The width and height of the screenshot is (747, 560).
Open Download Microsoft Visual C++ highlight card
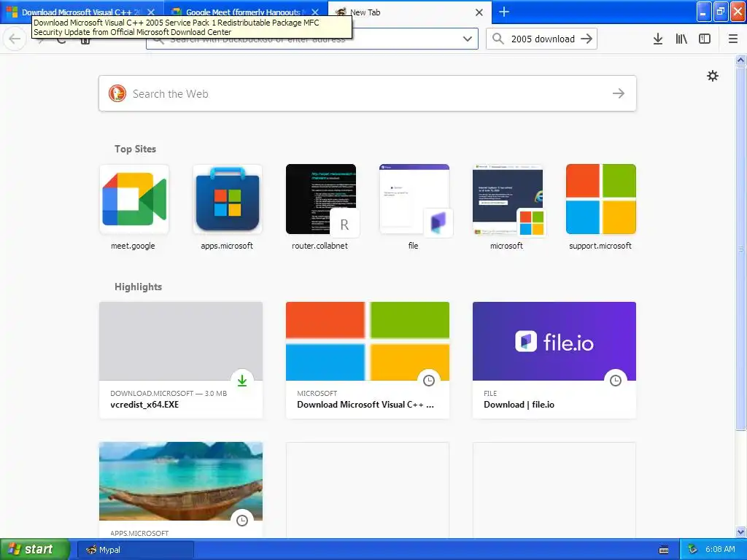[x=368, y=360]
